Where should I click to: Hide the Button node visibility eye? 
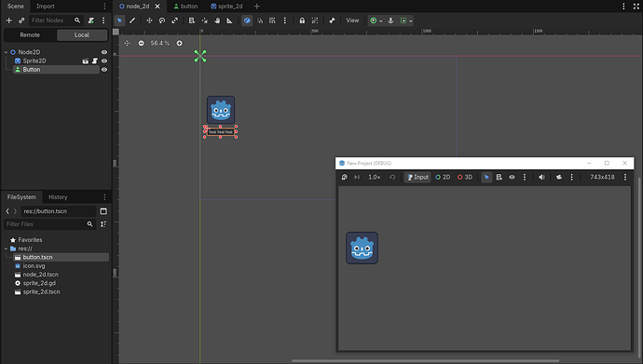click(x=104, y=70)
